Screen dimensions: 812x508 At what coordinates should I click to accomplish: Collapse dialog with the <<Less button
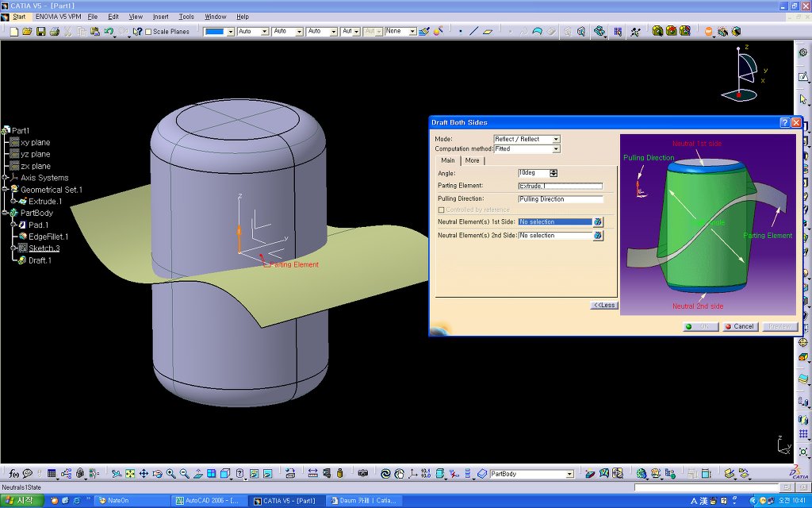[x=604, y=305]
